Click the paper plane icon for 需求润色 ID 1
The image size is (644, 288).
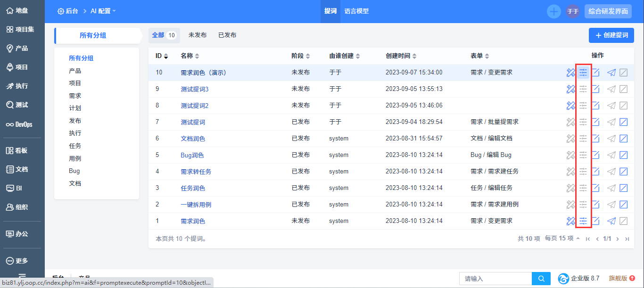pyautogui.click(x=611, y=221)
